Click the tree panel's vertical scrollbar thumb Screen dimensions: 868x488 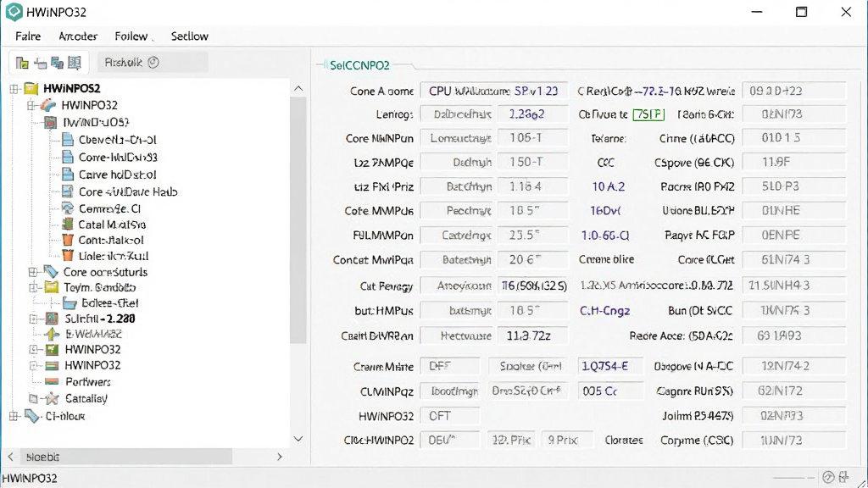coord(298,220)
